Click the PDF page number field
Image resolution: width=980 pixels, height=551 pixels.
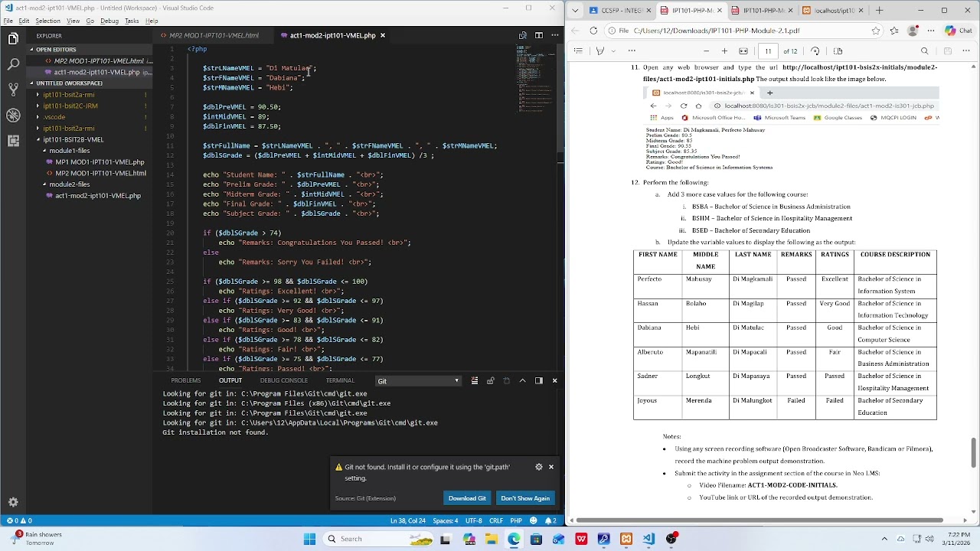pyautogui.click(x=768, y=51)
